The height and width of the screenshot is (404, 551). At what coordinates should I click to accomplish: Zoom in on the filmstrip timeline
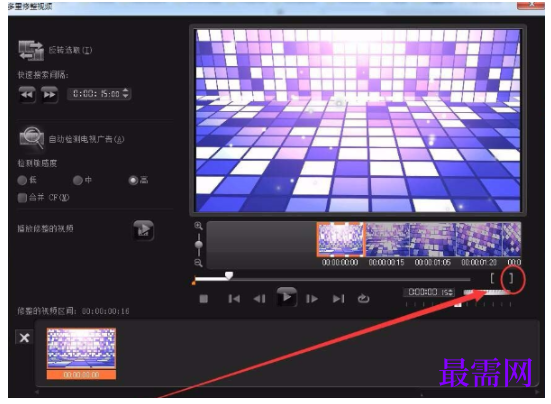(199, 226)
